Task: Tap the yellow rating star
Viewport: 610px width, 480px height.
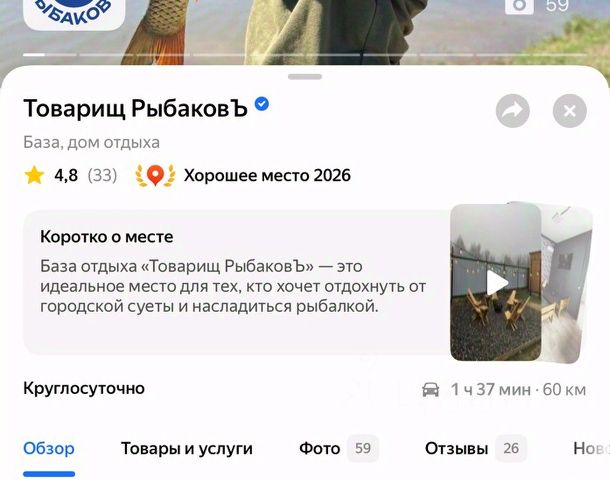Action: point(34,175)
